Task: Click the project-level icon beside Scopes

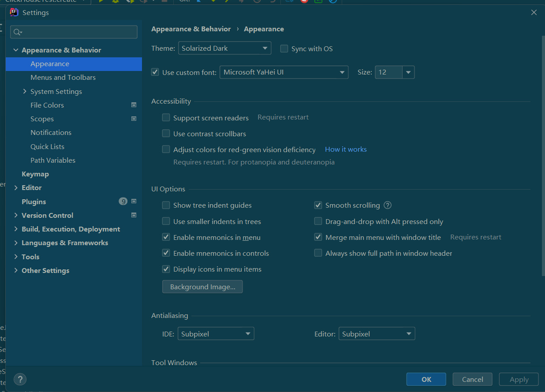Action: point(134,119)
